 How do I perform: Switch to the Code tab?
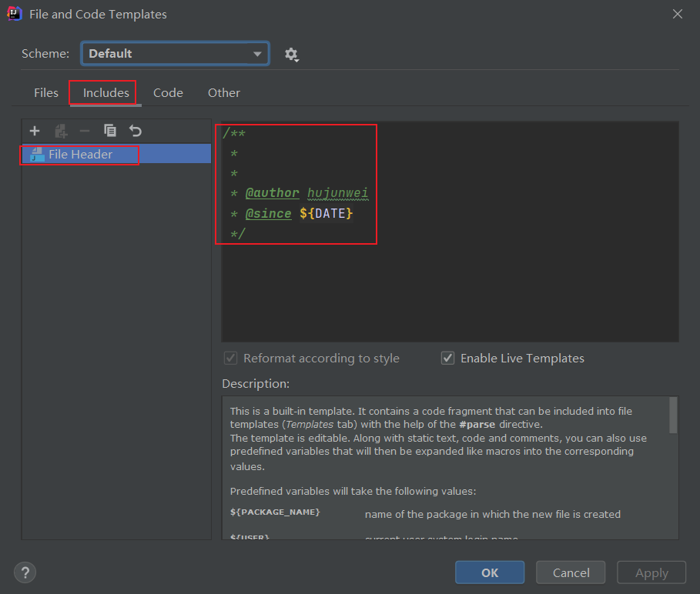(x=168, y=93)
